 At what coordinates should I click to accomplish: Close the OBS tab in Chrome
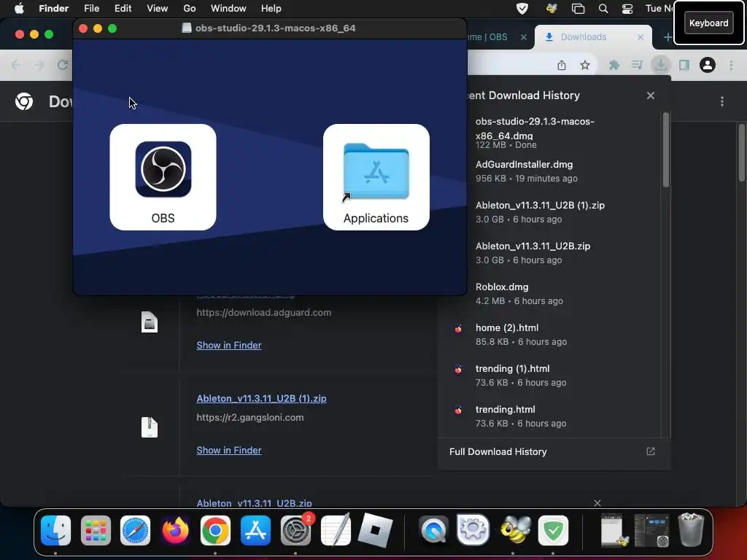pyautogui.click(x=524, y=36)
